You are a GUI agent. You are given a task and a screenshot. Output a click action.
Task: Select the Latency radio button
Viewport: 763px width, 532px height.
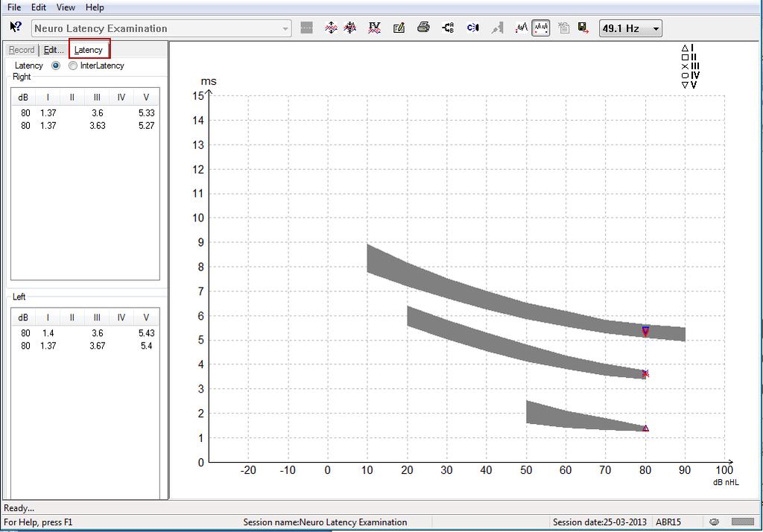click(x=56, y=66)
